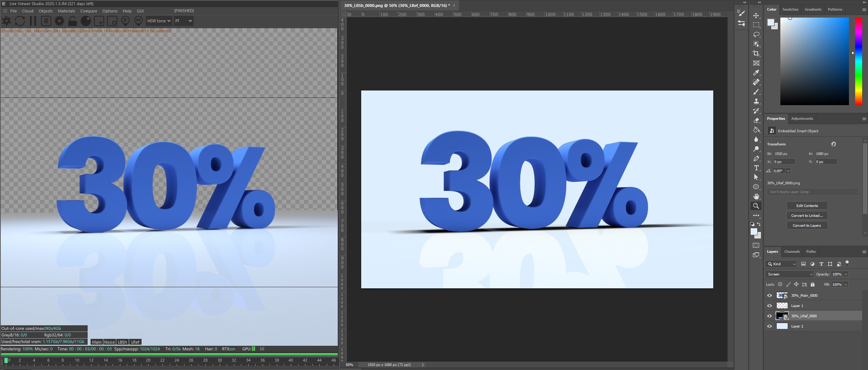Click the material picker M icon
868x370 pixels.
point(139,21)
